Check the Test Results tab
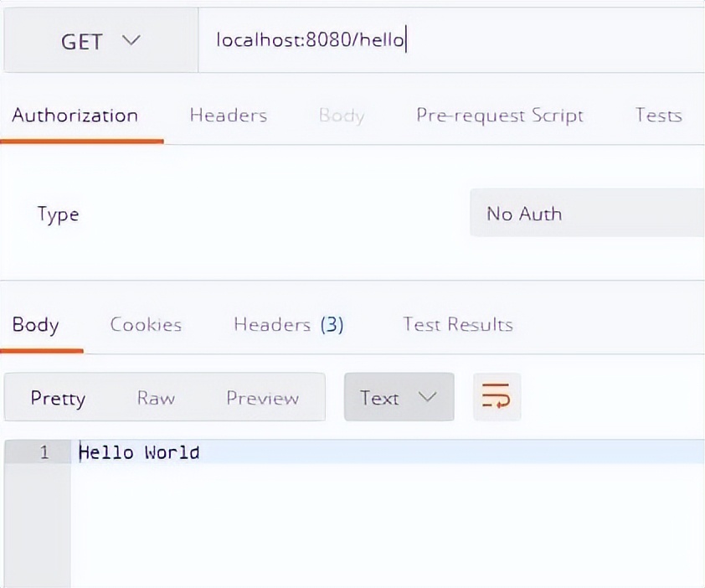Image resolution: width=705 pixels, height=588 pixels. click(x=457, y=325)
